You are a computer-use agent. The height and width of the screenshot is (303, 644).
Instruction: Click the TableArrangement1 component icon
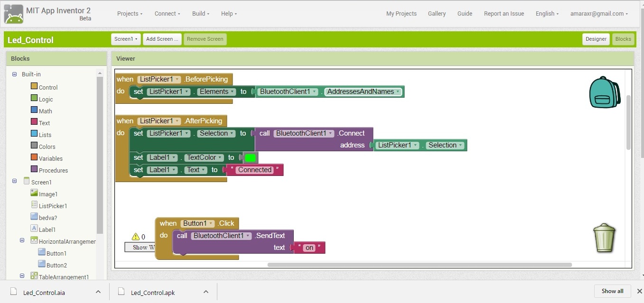34,276
